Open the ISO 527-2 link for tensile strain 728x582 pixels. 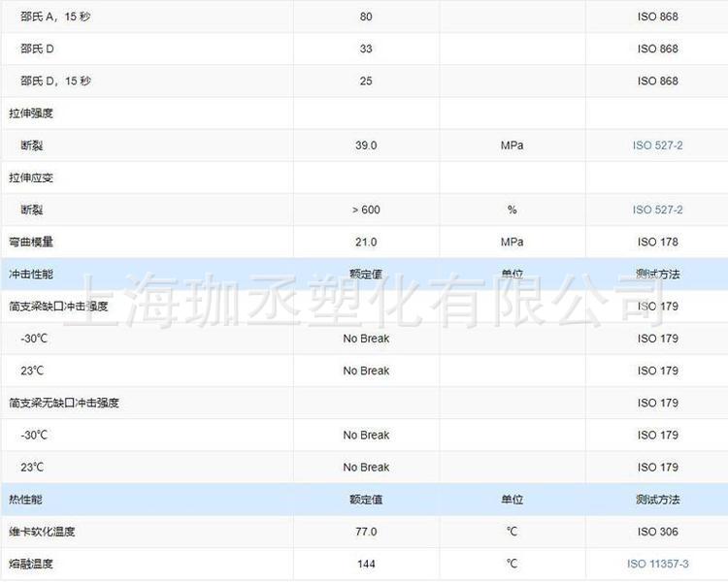pyautogui.click(x=657, y=210)
